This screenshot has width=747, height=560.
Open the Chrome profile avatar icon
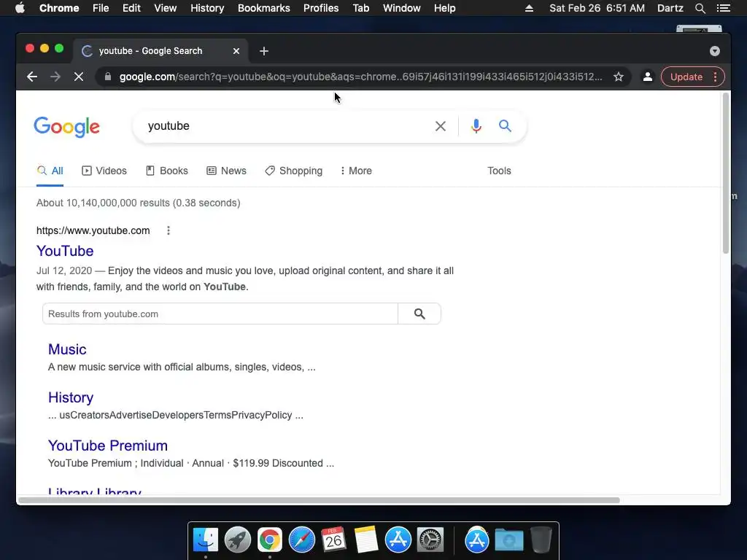click(x=648, y=77)
